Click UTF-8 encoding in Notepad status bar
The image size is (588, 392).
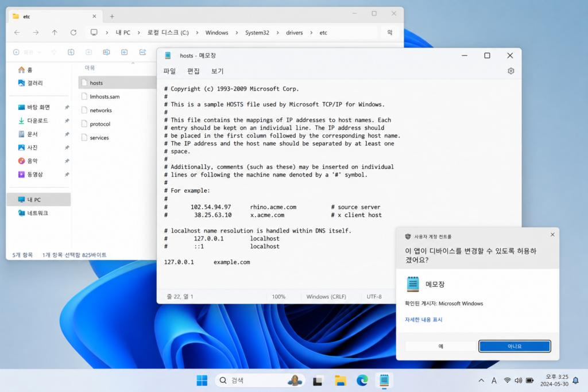coord(374,296)
